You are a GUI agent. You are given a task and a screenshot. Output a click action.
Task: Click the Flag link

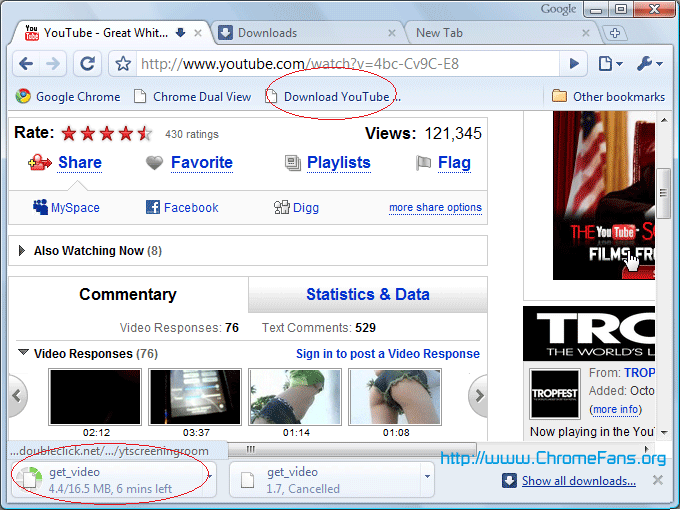click(x=454, y=163)
